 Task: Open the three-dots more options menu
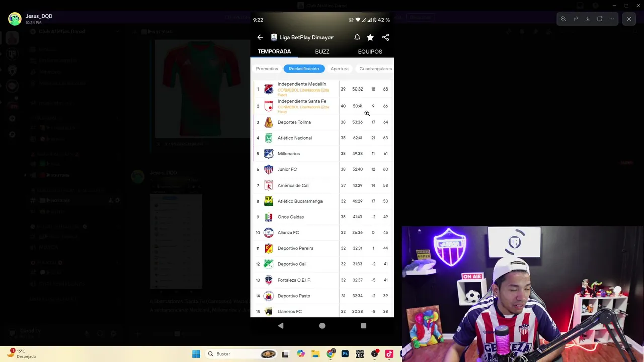click(x=612, y=19)
